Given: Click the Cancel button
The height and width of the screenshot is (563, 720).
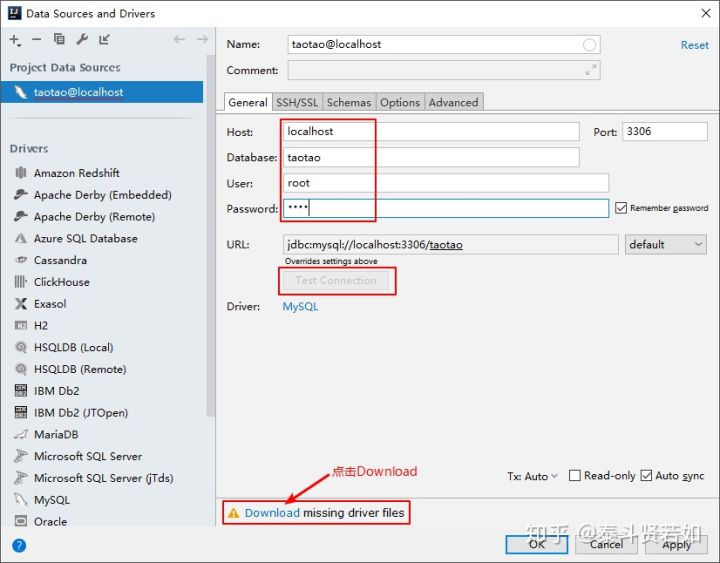Looking at the screenshot, I should click(x=606, y=545).
